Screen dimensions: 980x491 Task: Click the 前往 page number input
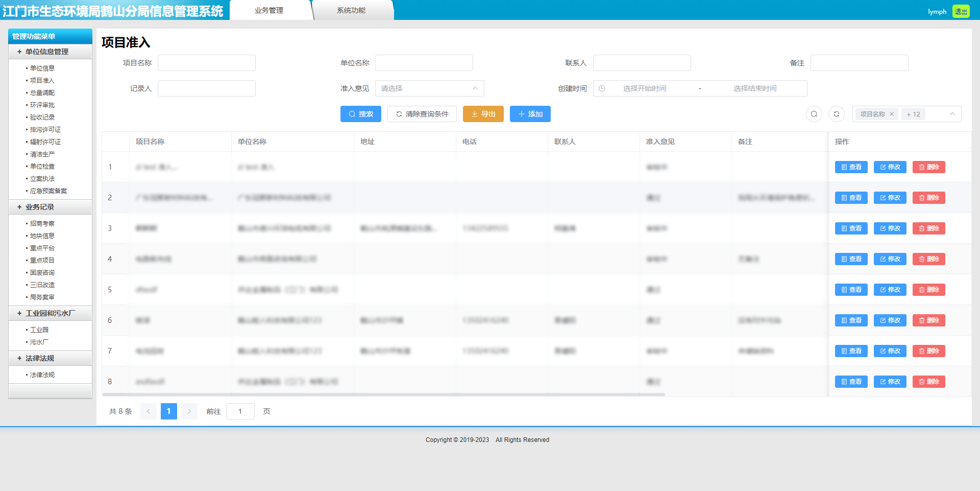(240, 411)
